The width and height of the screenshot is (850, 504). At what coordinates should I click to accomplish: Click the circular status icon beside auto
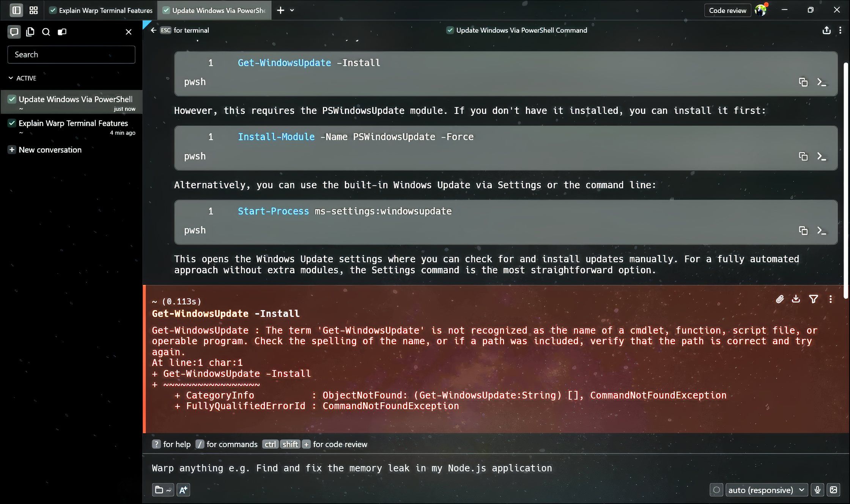pos(716,490)
